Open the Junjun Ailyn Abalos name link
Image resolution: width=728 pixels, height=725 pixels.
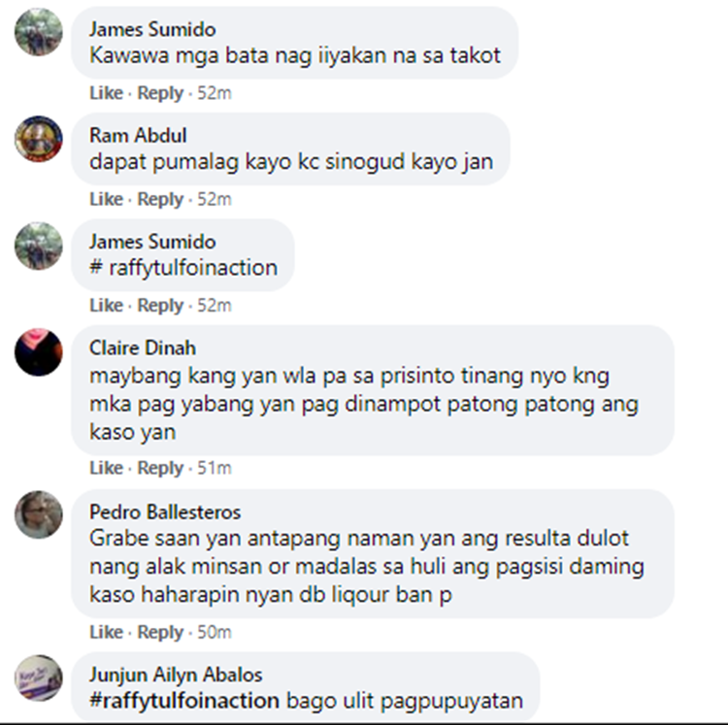tap(176, 675)
